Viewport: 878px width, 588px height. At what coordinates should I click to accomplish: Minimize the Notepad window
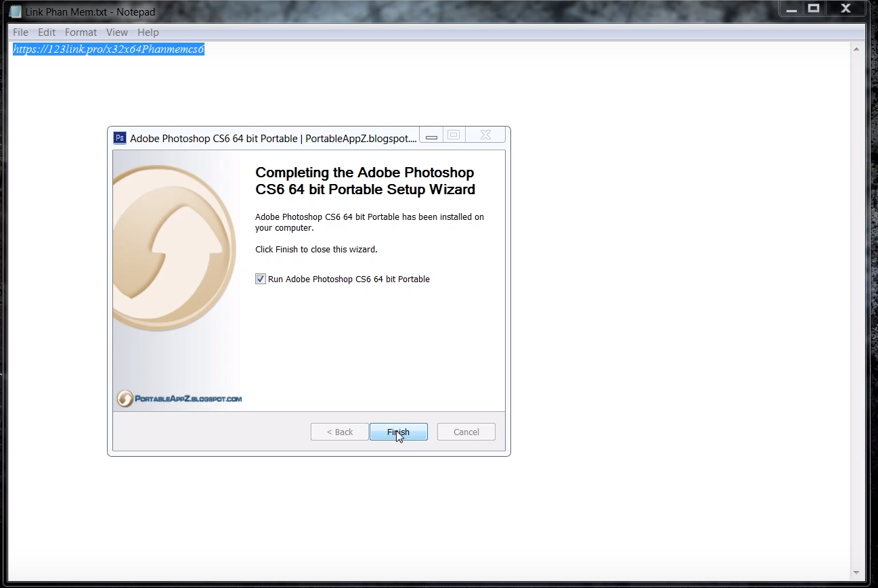[x=791, y=9]
